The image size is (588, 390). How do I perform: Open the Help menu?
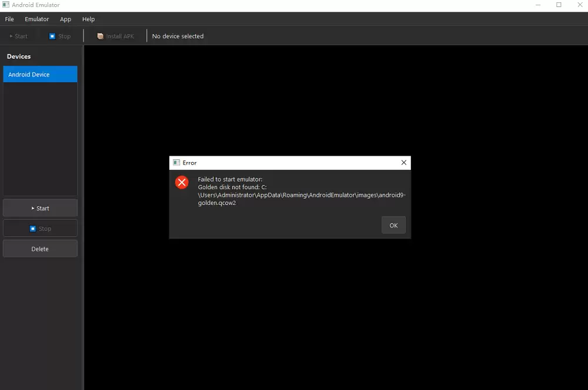pos(88,19)
